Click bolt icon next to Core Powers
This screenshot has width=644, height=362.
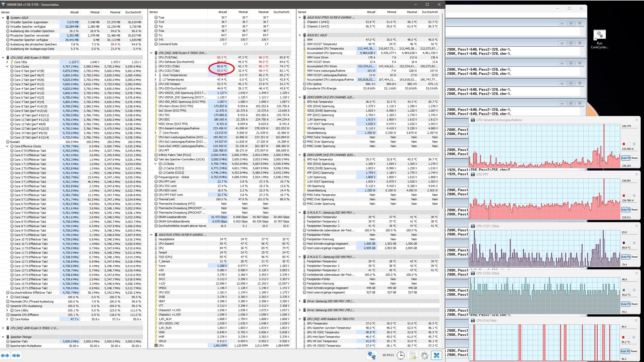tap(160, 133)
